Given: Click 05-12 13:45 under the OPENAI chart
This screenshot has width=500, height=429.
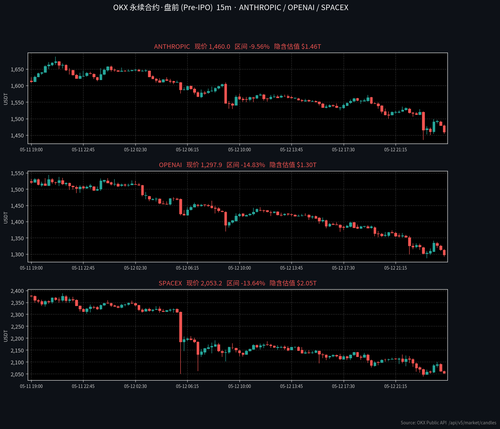Looking at the screenshot, I should click(291, 268).
